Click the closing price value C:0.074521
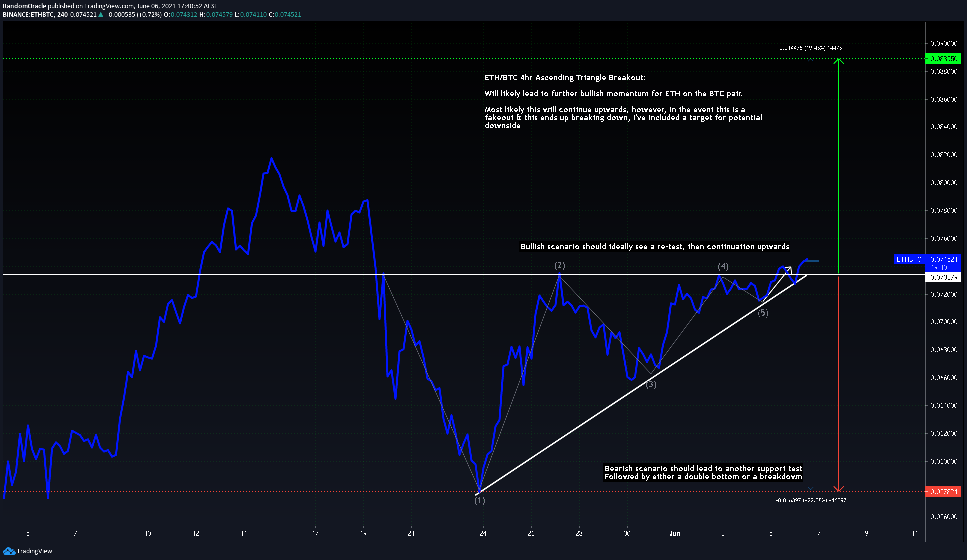Screen dimensions: 967x560 [285, 15]
